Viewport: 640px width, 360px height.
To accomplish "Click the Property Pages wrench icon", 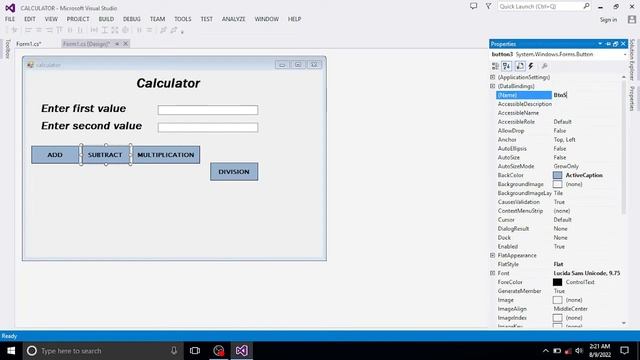I will click(544, 66).
